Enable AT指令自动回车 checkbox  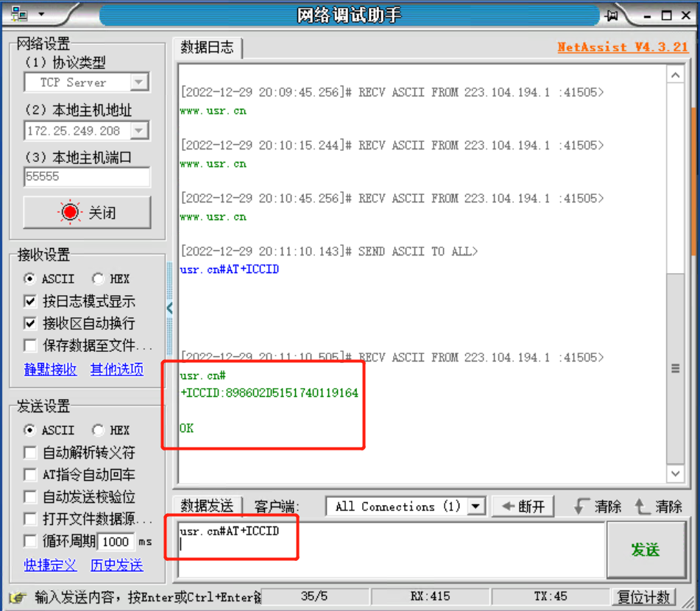[x=30, y=475]
